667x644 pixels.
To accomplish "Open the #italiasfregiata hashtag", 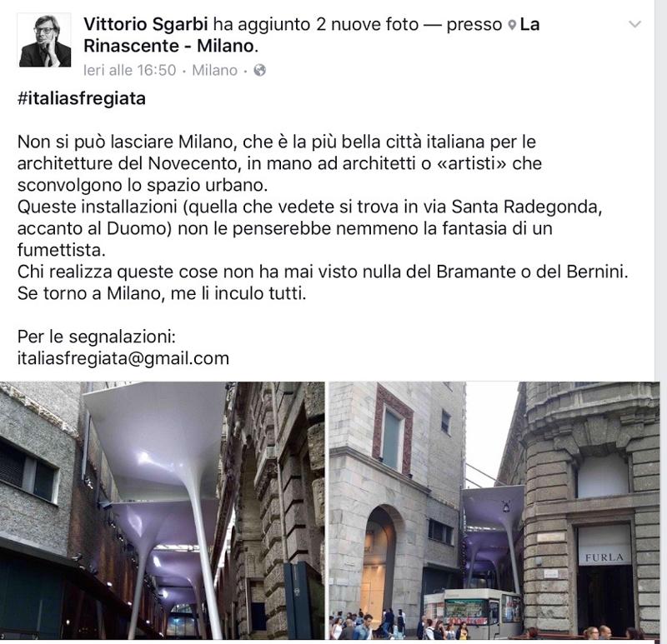I will (82, 98).
